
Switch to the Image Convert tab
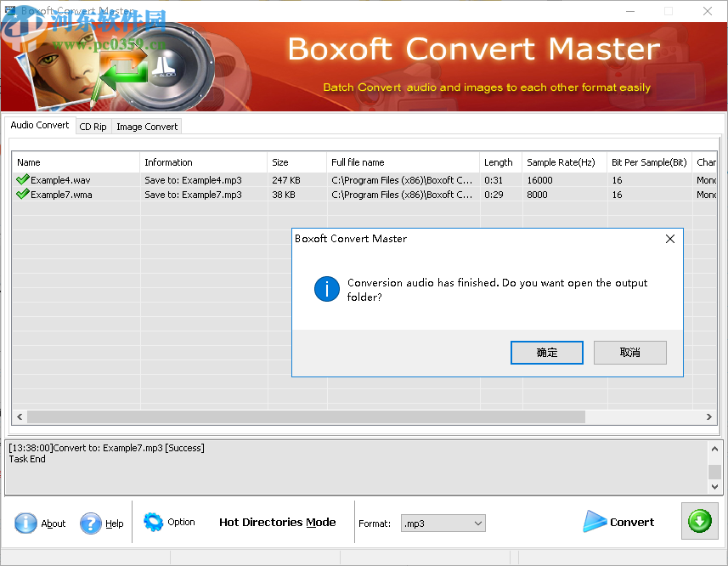(x=145, y=126)
